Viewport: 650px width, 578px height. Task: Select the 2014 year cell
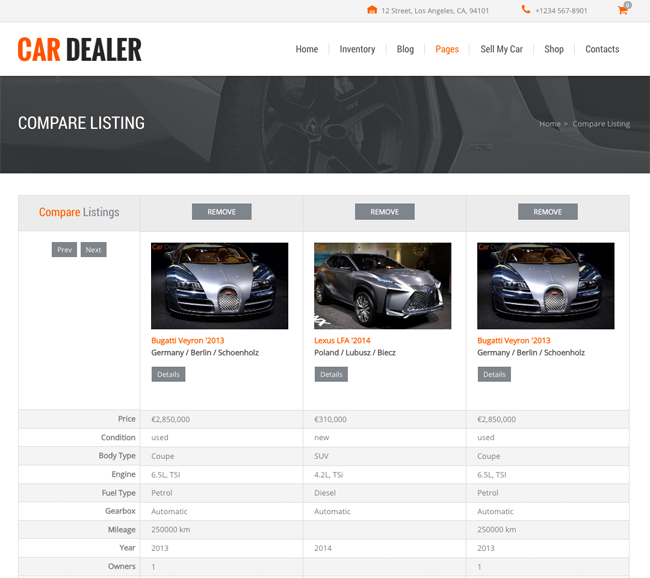click(384, 548)
